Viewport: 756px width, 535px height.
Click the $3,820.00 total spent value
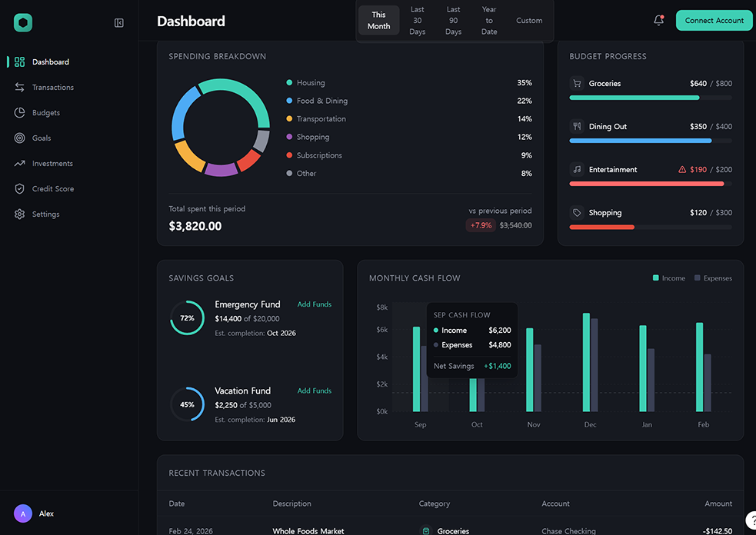[195, 226]
